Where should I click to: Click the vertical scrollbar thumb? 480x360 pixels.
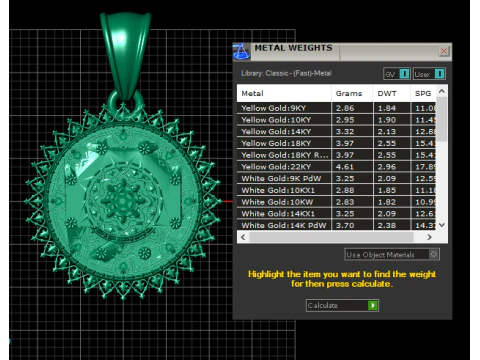click(442, 119)
